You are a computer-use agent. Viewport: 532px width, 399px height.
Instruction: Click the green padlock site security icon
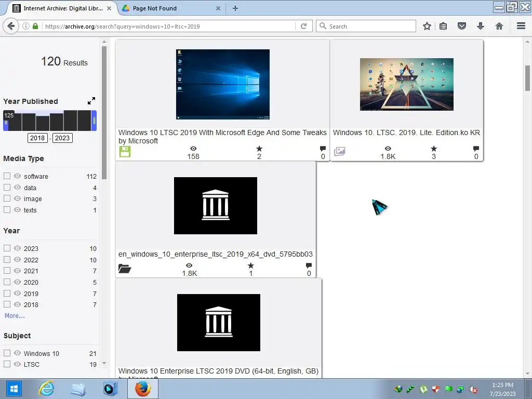pyautogui.click(x=35, y=26)
